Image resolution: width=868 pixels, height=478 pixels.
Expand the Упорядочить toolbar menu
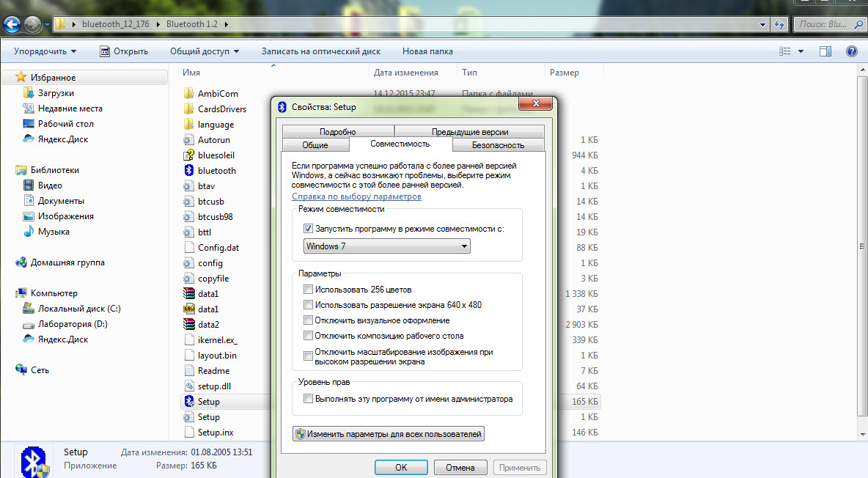(x=45, y=51)
